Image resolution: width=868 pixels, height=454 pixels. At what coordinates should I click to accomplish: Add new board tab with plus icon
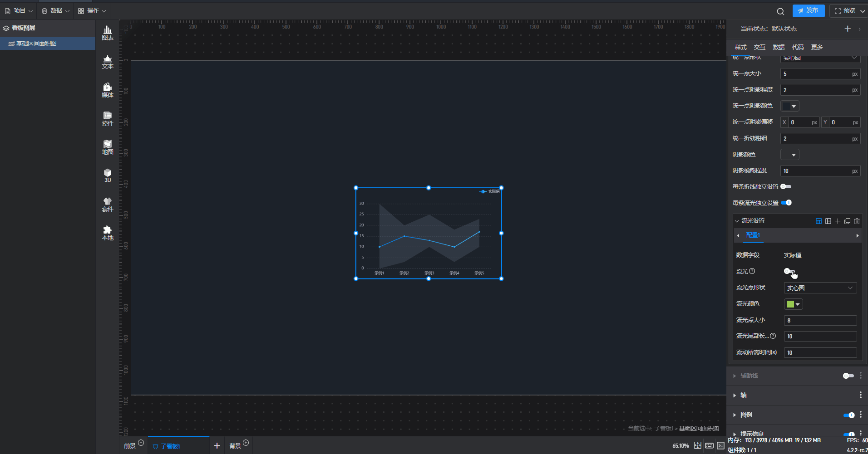(217, 446)
